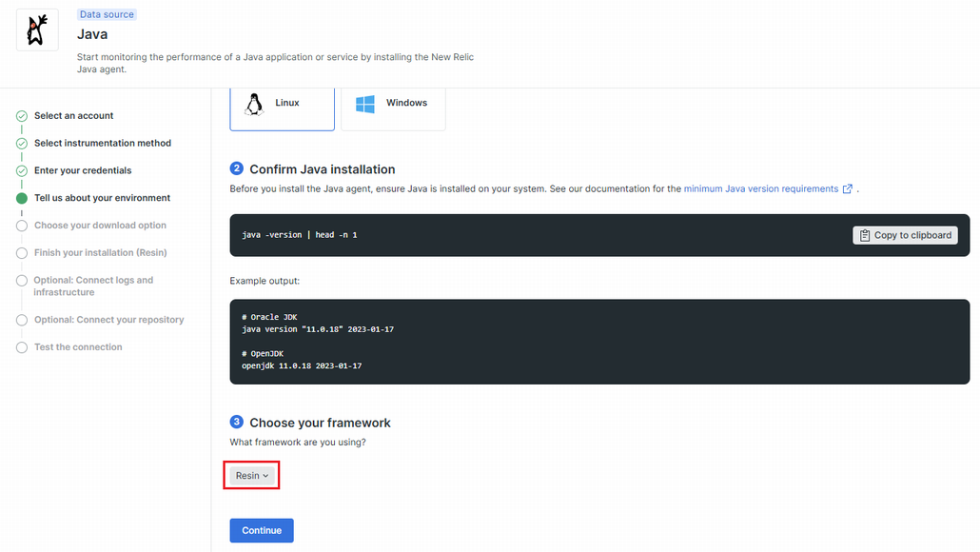Image resolution: width=980 pixels, height=552 pixels.
Task: Open Test the connection step
Action: tap(78, 347)
